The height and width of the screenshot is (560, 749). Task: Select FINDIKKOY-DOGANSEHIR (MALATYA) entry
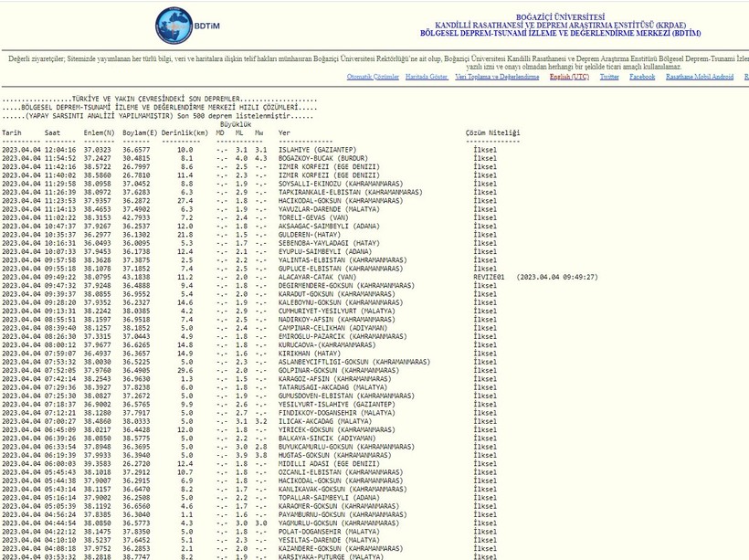point(337,413)
